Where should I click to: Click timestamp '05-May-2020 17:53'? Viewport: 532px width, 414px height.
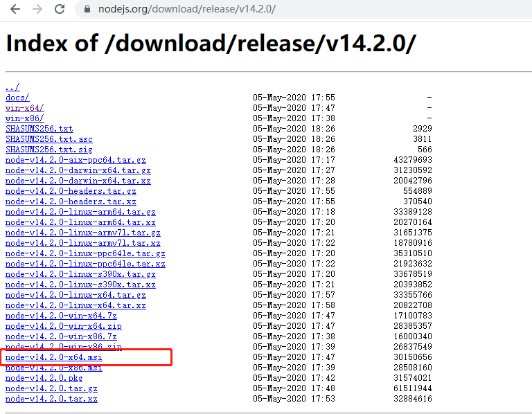point(294,399)
